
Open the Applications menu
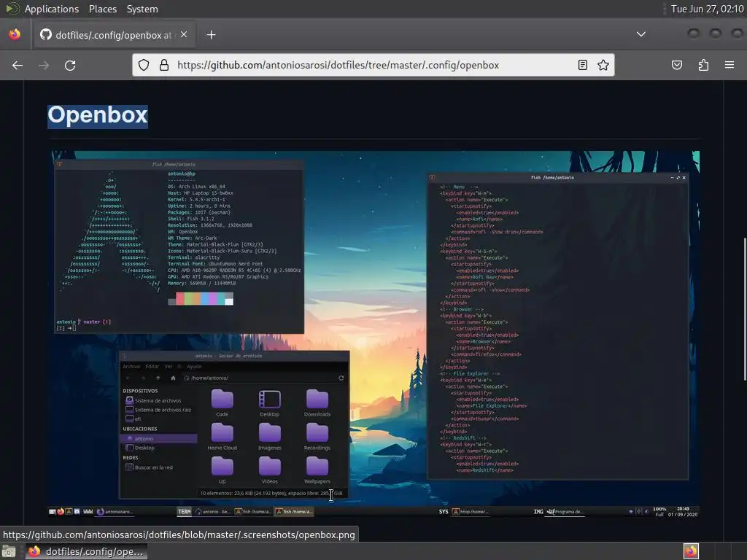tap(52, 9)
